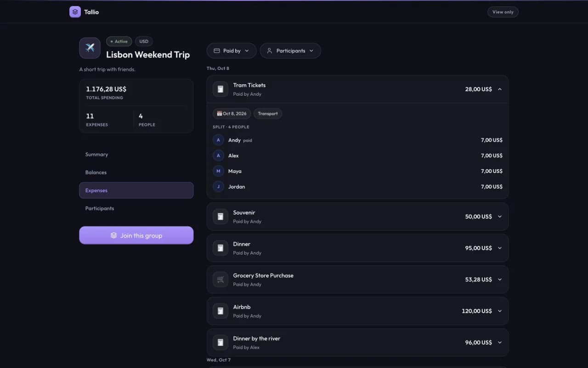Click the SPLIT · 4 PEOPLE label
Image resolution: width=588 pixels, height=368 pixels.
(x=231, y=127)
